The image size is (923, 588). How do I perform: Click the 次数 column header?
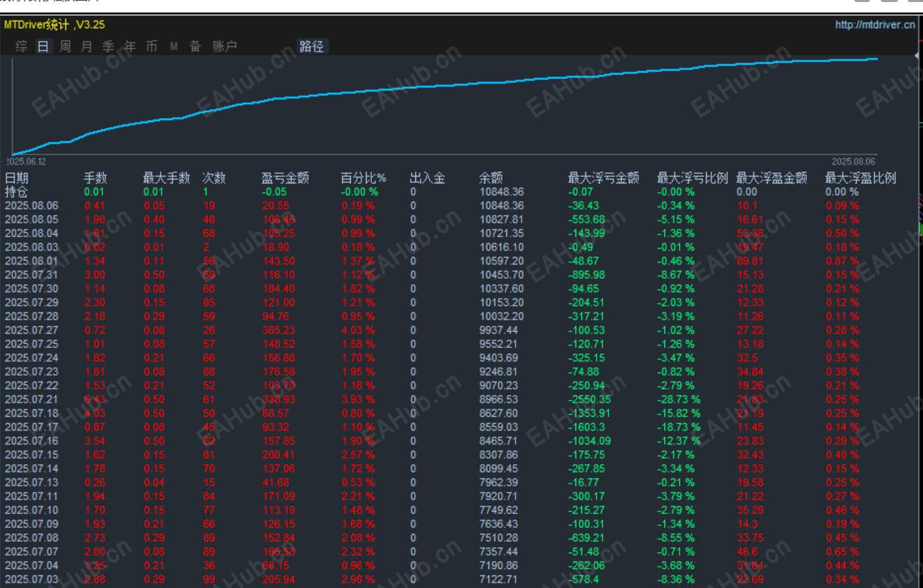pos(214,178)
